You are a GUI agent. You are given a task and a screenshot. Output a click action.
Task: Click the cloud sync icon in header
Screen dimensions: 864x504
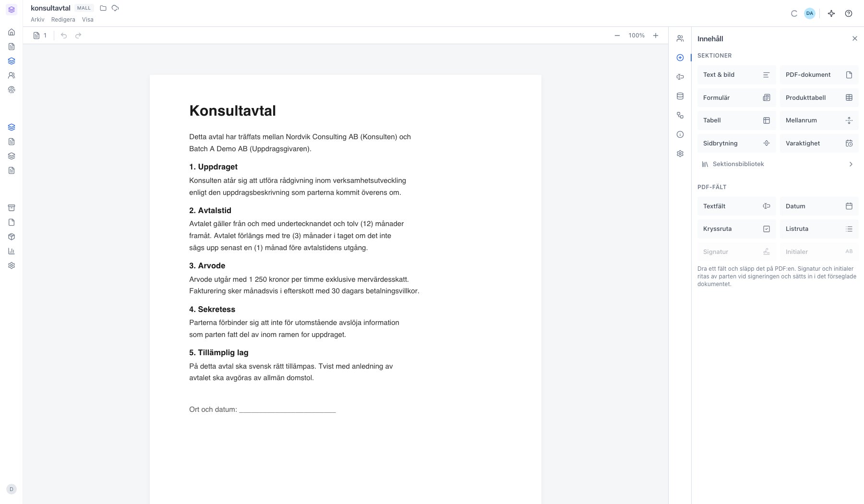pos(115,8)
